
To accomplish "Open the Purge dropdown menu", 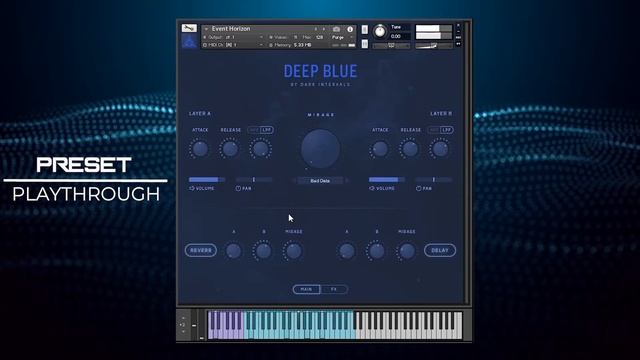I will tap(342, 37).
